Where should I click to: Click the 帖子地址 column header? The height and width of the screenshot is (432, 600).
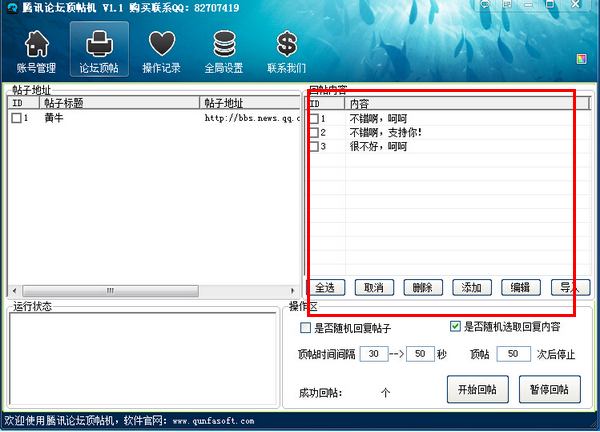click(250, 103)
